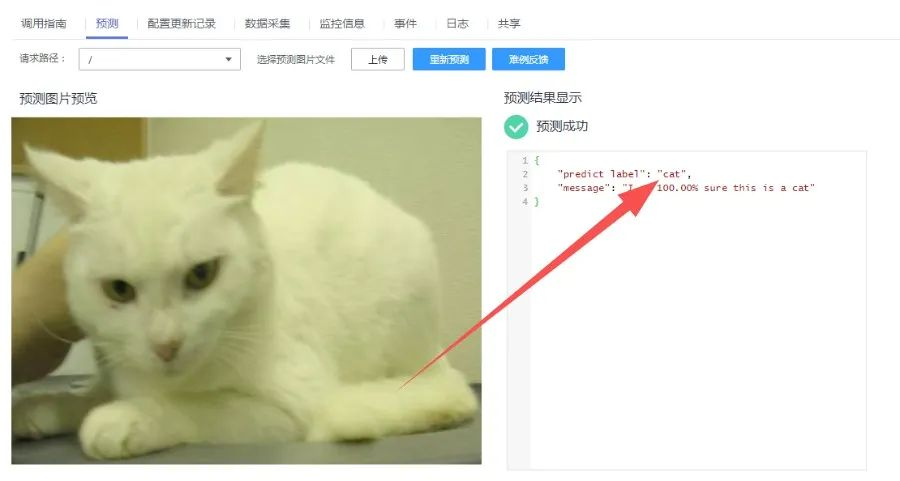Switch to the 调用指南 tab
This screenshot has width=900, height=481.
point(44,24)
